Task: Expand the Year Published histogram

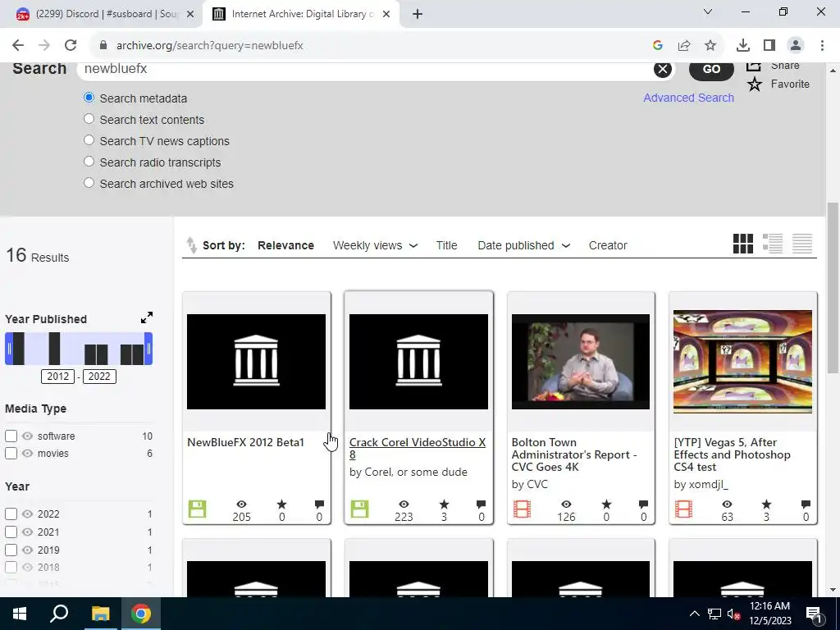Action: tap(147, 317)
